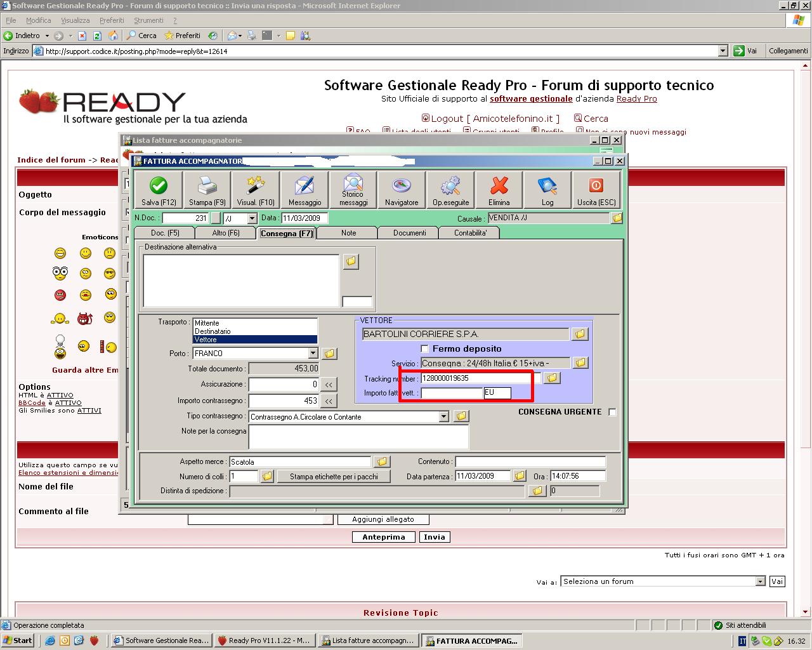812x650 pixels.
Task: Save the invoice with Salva (F12)
Action: coord(159,190)
